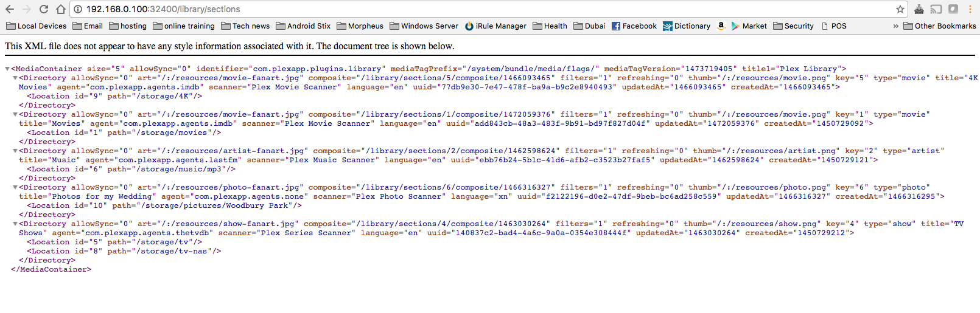Open the grey shield-shaped extension icon
The height and width of the screenshot is (313, 980).
pyautogui.click(x=953, y=9)
